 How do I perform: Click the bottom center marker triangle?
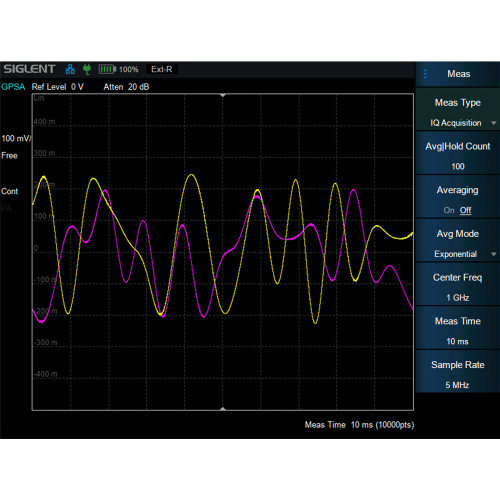pyautogui.click(x=223, y=408)
